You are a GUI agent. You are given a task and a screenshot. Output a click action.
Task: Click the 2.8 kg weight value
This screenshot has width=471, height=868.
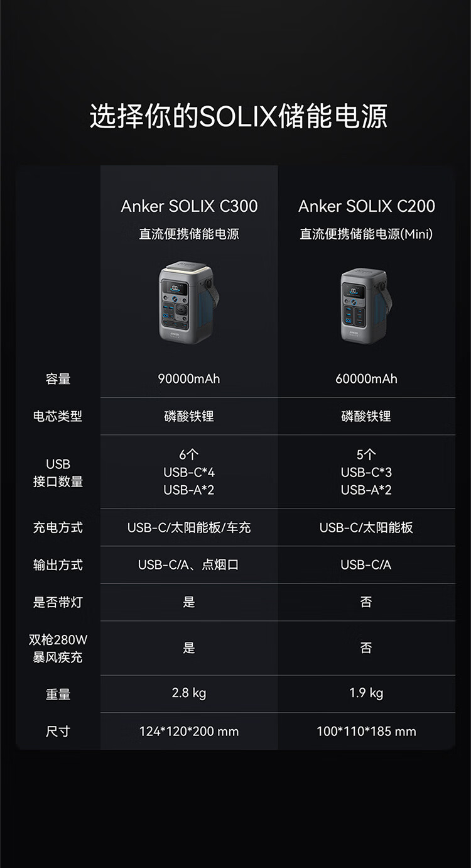[x=189, y=693]
